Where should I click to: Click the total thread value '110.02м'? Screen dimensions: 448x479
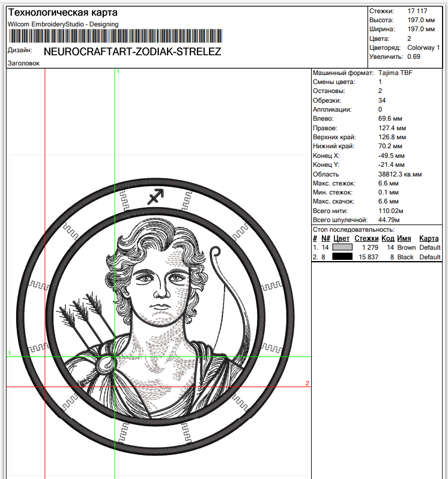coord(390,211)
